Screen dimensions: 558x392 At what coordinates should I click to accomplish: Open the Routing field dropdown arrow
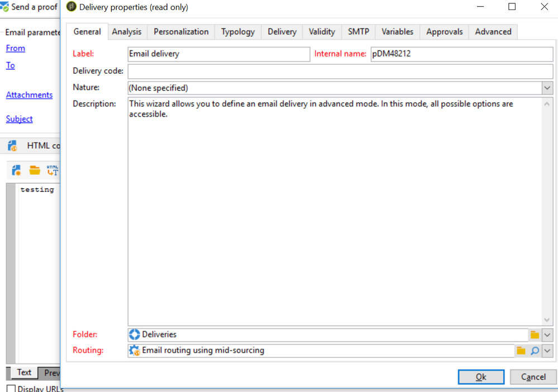click(547, 351)
